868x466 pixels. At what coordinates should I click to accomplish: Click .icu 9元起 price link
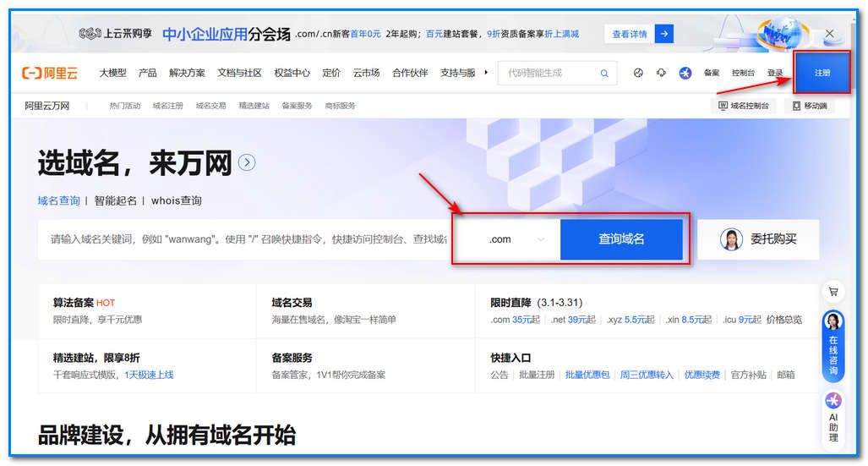click(x=742, y=320)
